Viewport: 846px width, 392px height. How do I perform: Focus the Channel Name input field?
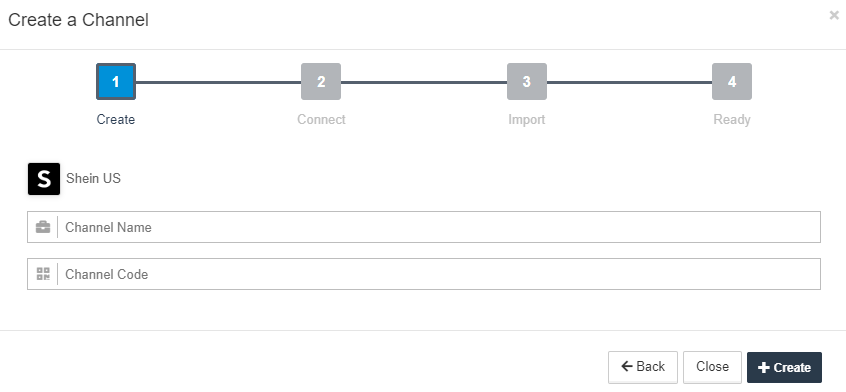424,227
